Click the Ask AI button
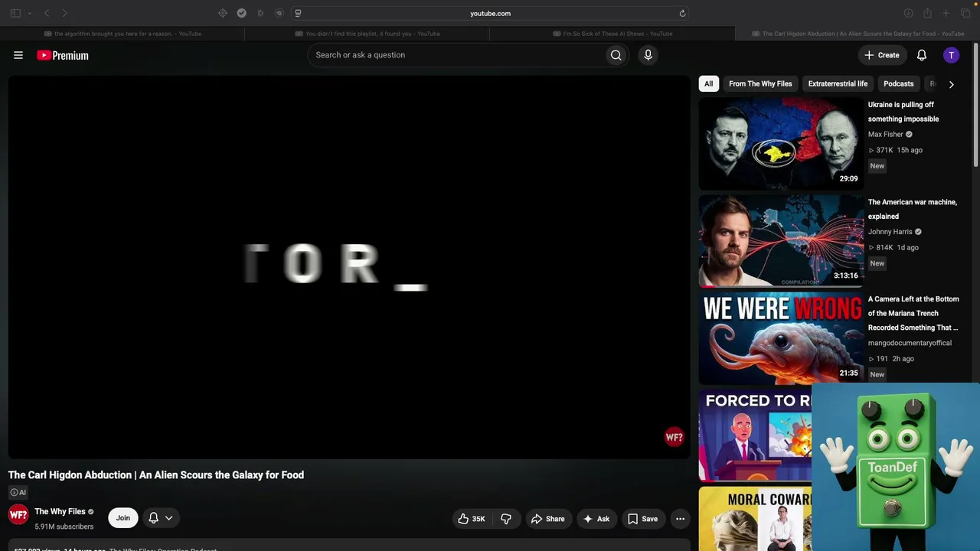The height and width of the screenshot is (551, 980). 596,519
